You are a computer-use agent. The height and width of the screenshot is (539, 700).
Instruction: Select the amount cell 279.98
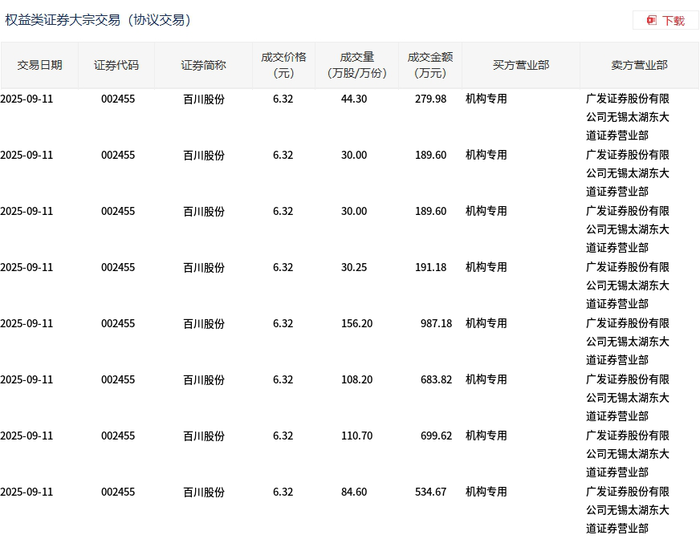430,99
